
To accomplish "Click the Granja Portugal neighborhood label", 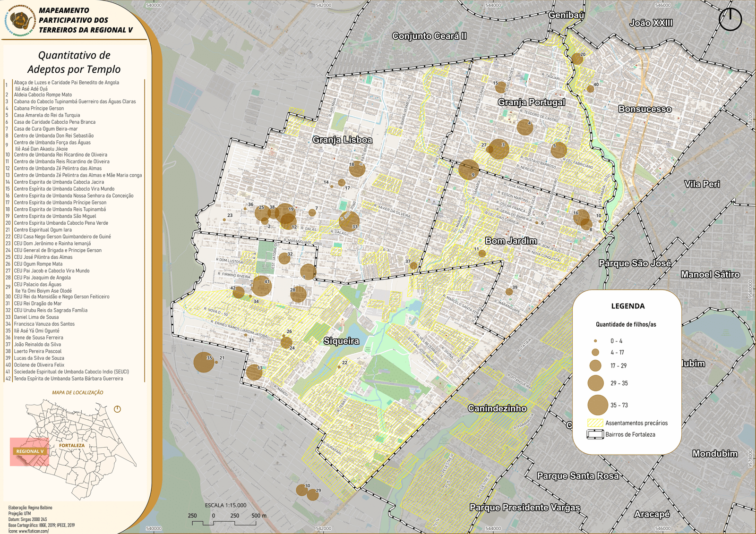I will coord(531,102).
